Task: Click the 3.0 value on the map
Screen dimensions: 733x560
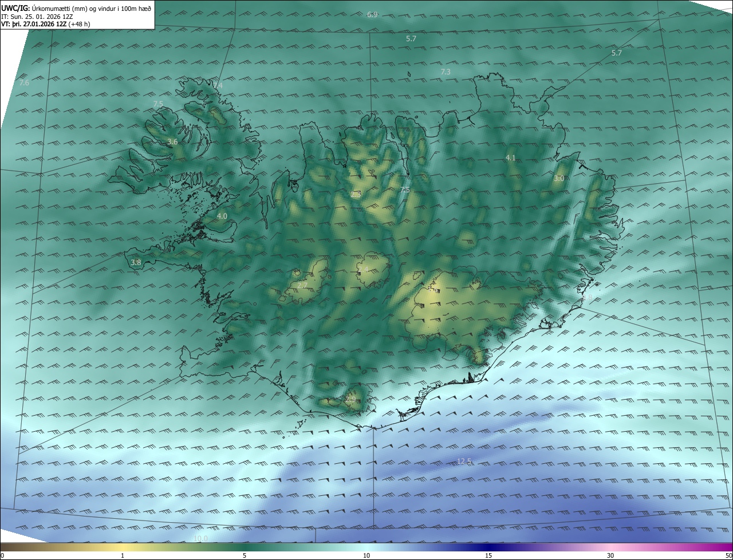Action: click(559, 179)
